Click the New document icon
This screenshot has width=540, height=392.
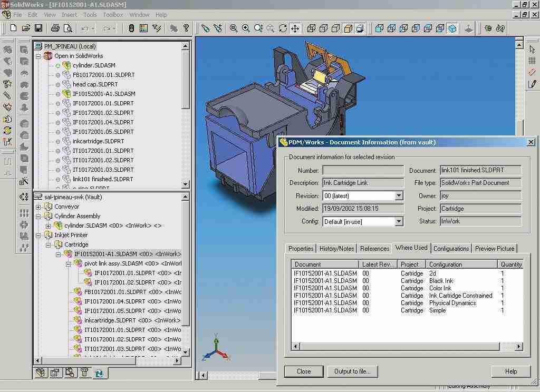pyautogui.click(x=13, y=28)
